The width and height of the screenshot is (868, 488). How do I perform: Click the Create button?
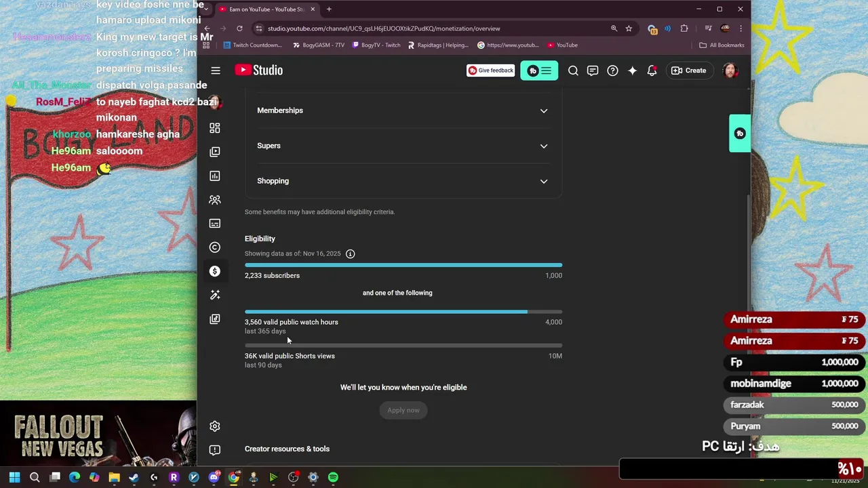pyautogui.click(x=689, y=70)
